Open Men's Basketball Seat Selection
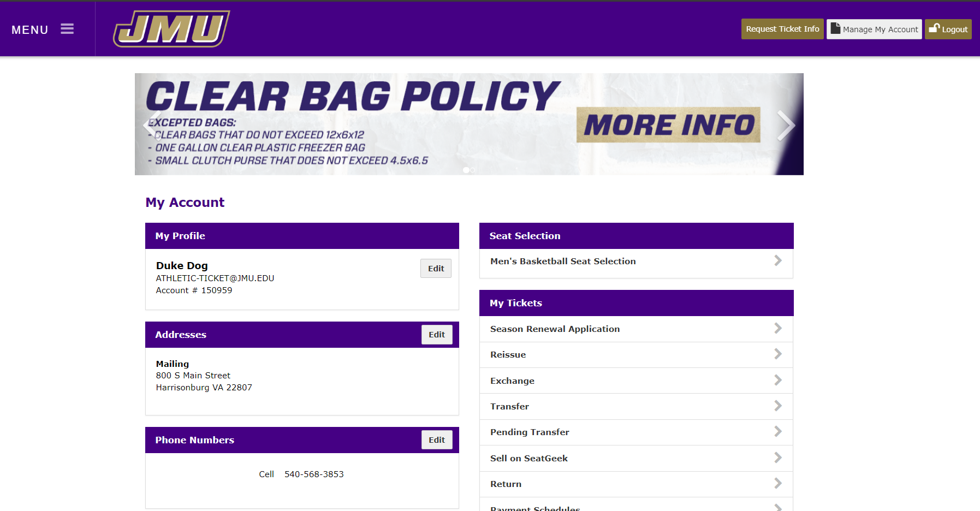Viewport: 980px width, 511px height. pos(563,262)
